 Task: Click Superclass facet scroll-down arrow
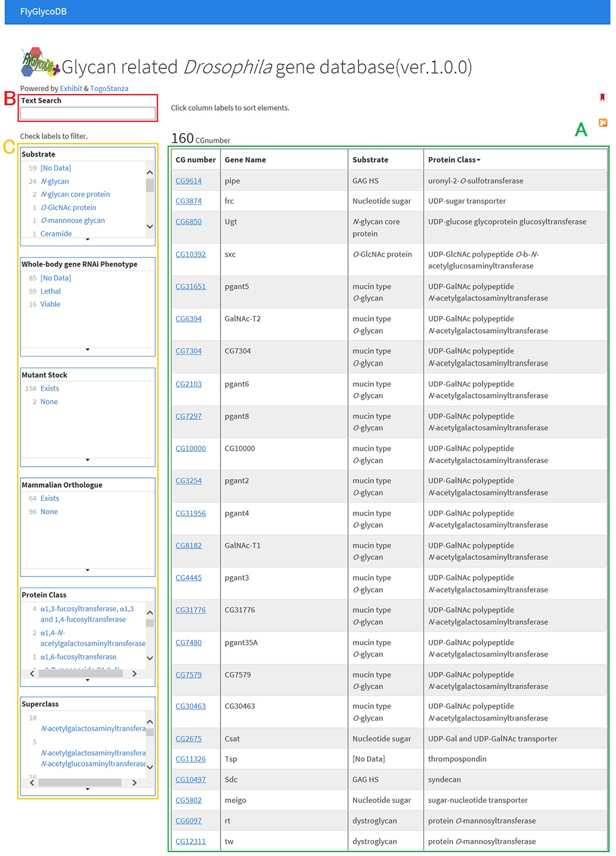coord(150,767)
